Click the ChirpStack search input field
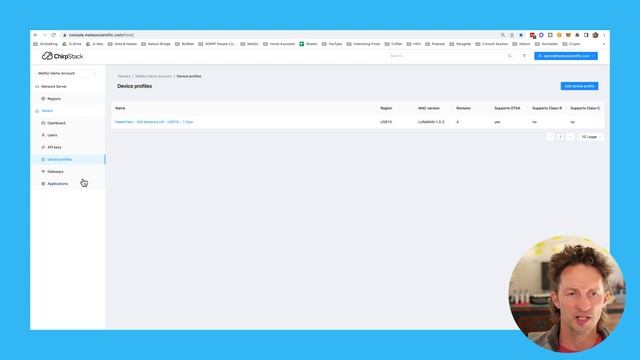Image resolution: width=640 pixels, height=360 pixels. pyautogui.click(x=447, y=56)
